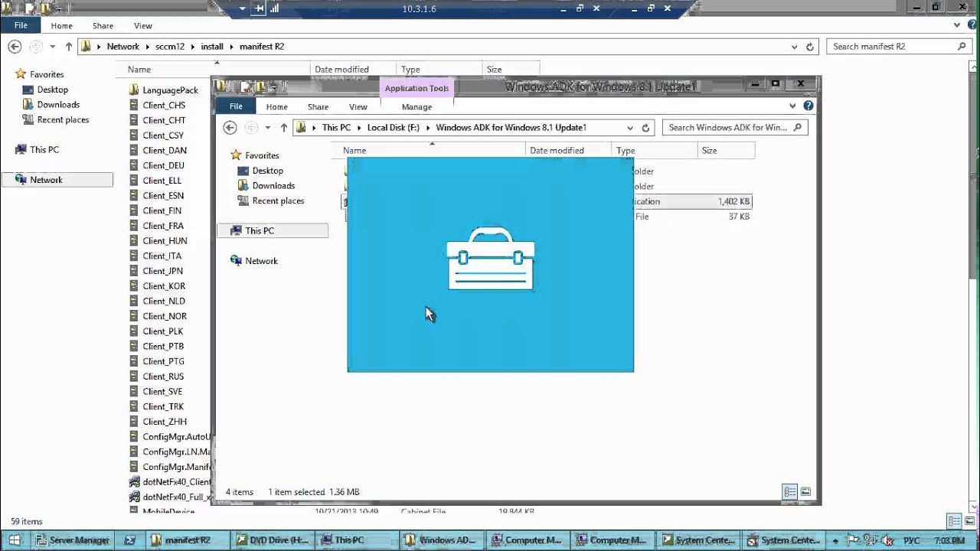
Task: Go back in the Windows ADK window
Action: (x=230, y=128)
